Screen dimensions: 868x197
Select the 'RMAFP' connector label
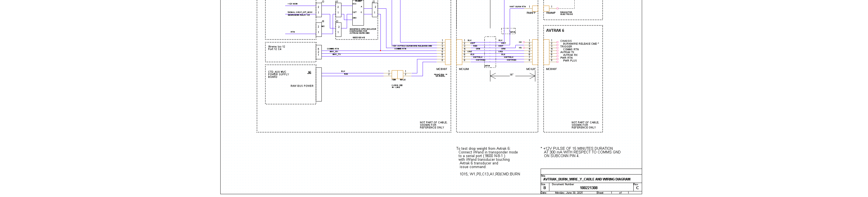coord(531,13)
